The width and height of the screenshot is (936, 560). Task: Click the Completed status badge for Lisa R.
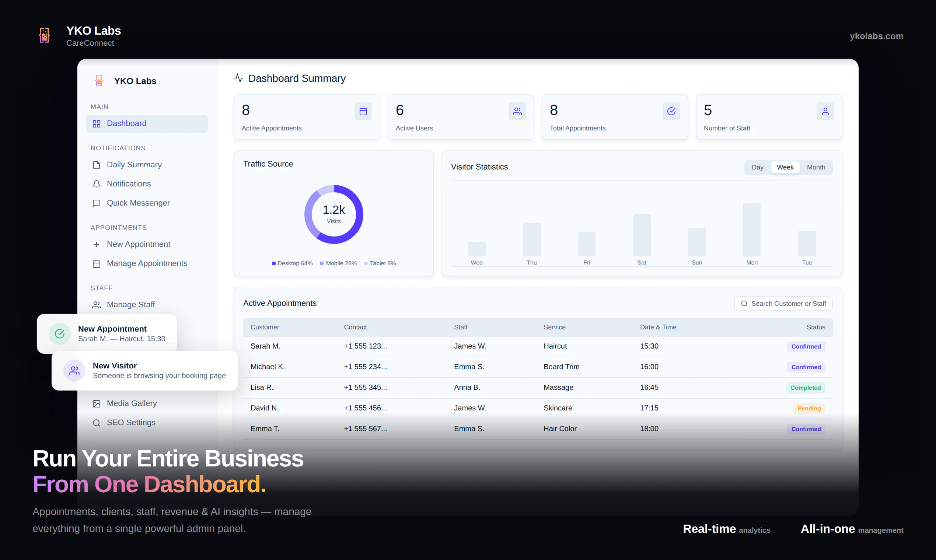click(x=806, y=388)
